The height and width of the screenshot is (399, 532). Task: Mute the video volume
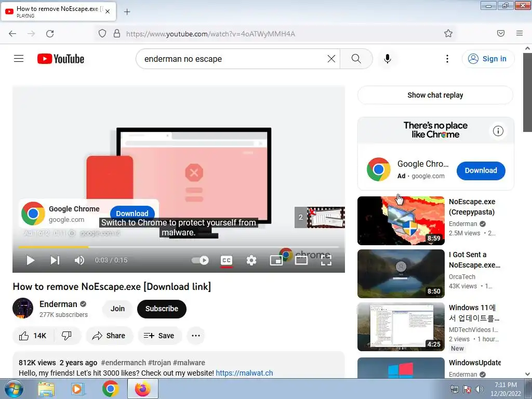[x=79, y=260]
